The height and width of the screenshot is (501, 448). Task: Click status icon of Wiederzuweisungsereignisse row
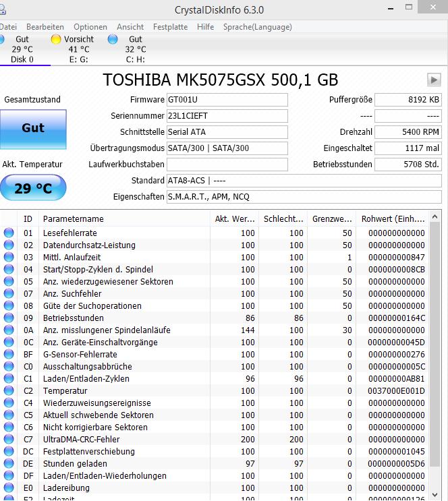(9, 403)
